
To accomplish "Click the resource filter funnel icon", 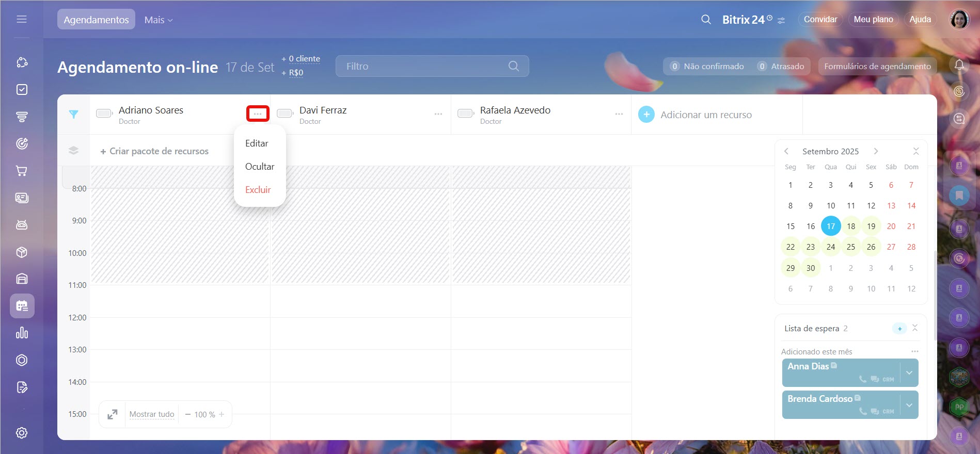I will point(73,115).
